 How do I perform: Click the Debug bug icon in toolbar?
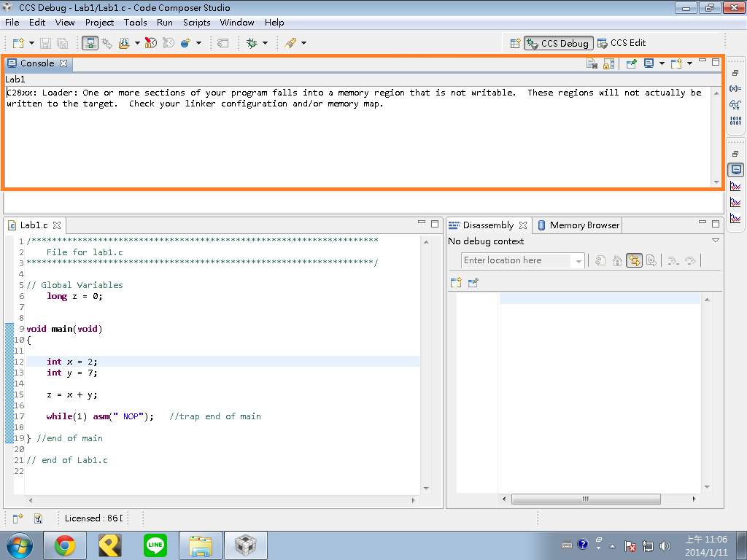[x=252, y=43]
